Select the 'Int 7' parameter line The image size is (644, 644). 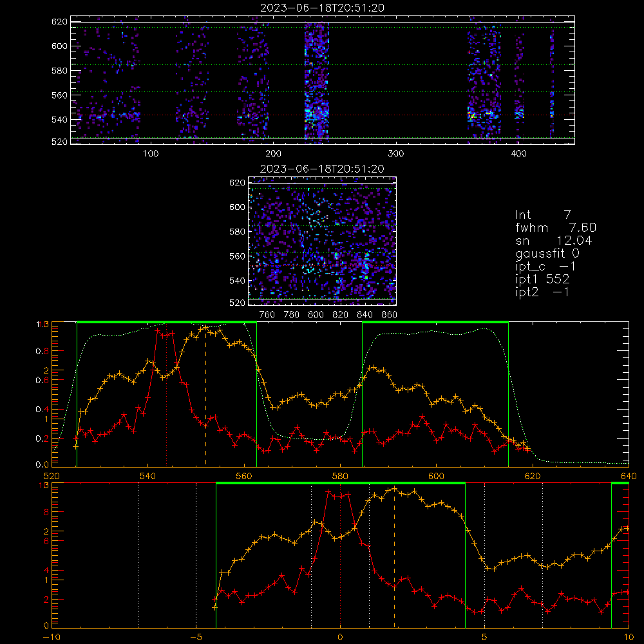543,215
